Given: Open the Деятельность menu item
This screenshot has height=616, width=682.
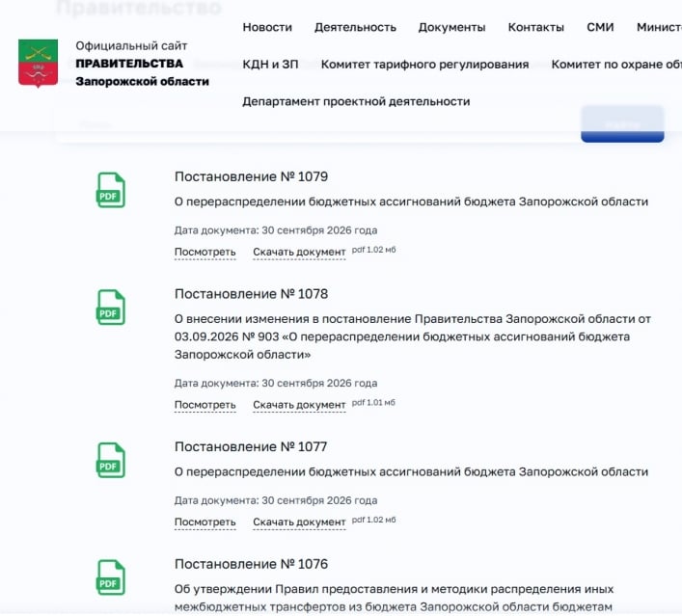Looking at the screenshot, I should click(355, 27).
